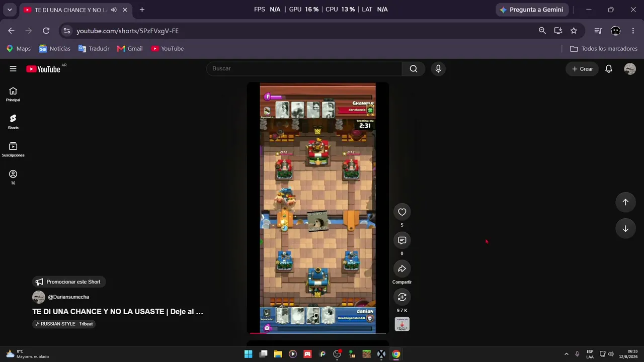Open the Tú section in the sidebar
The image size is (644, 362).
[13, 177]
